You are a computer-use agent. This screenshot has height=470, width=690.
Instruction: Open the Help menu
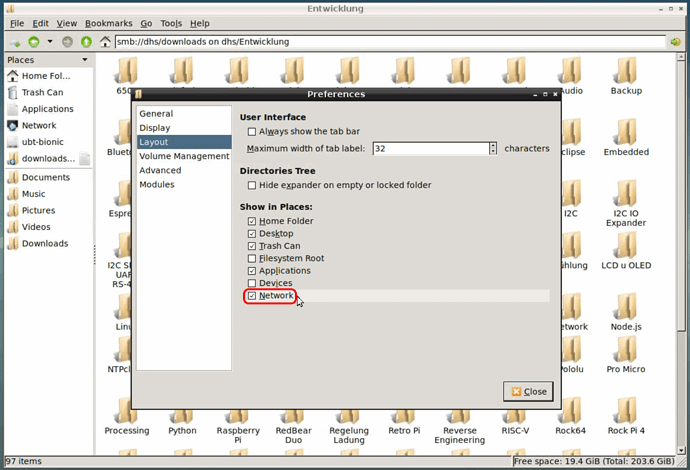200,23
